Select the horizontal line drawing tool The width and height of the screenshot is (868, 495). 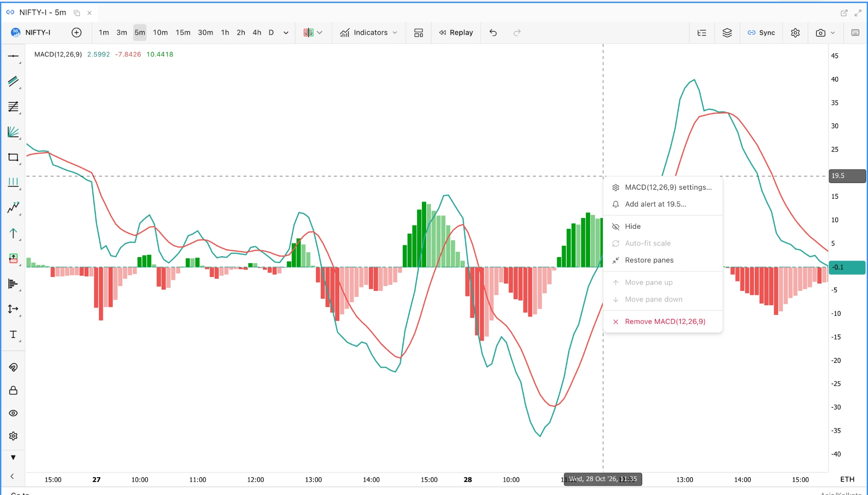13,56
